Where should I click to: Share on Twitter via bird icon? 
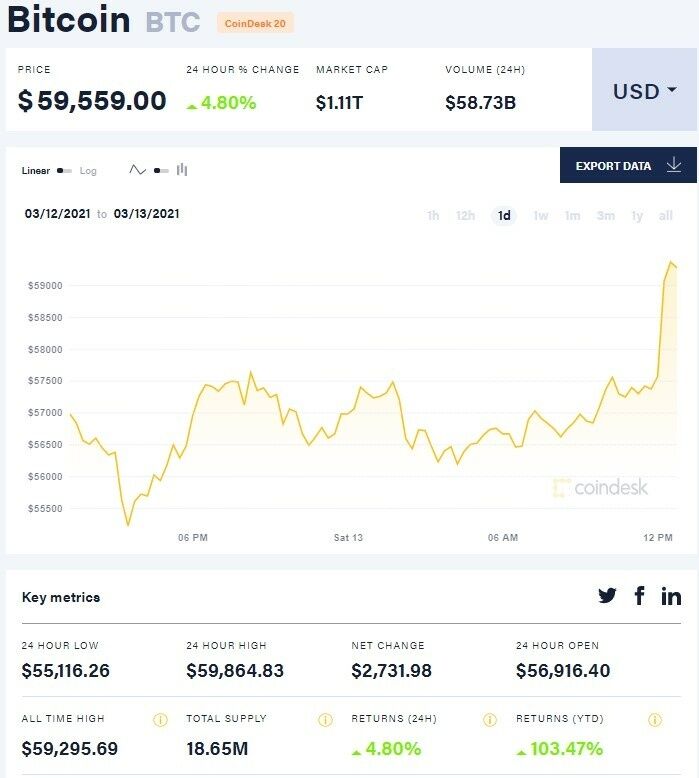pyautogui.click(x=607, y=596)
